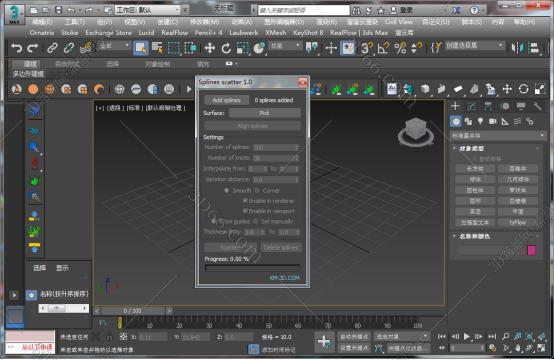Open the Civil View menu
Viewport: 554px width, 360px height.
point(399,22)
